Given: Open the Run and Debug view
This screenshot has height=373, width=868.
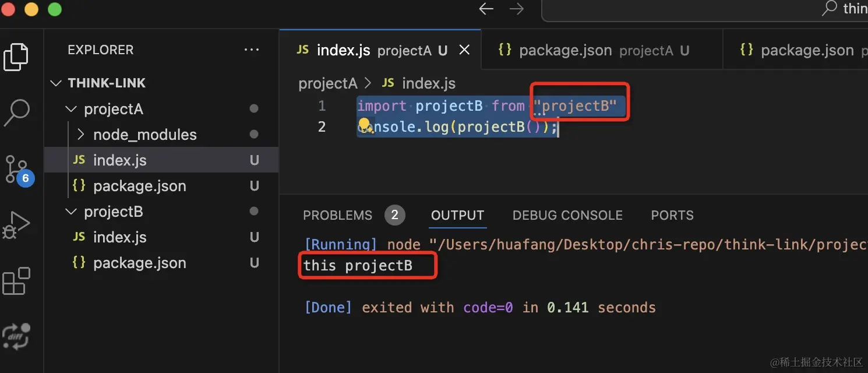Looking at the screenshot, I should (x=16, y=224).
